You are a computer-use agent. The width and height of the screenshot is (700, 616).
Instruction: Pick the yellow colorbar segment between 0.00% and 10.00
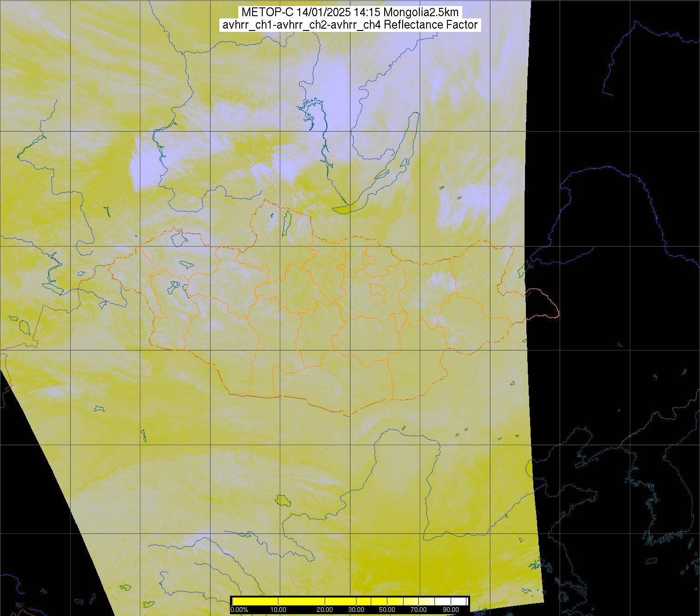[x=255, y=601]
